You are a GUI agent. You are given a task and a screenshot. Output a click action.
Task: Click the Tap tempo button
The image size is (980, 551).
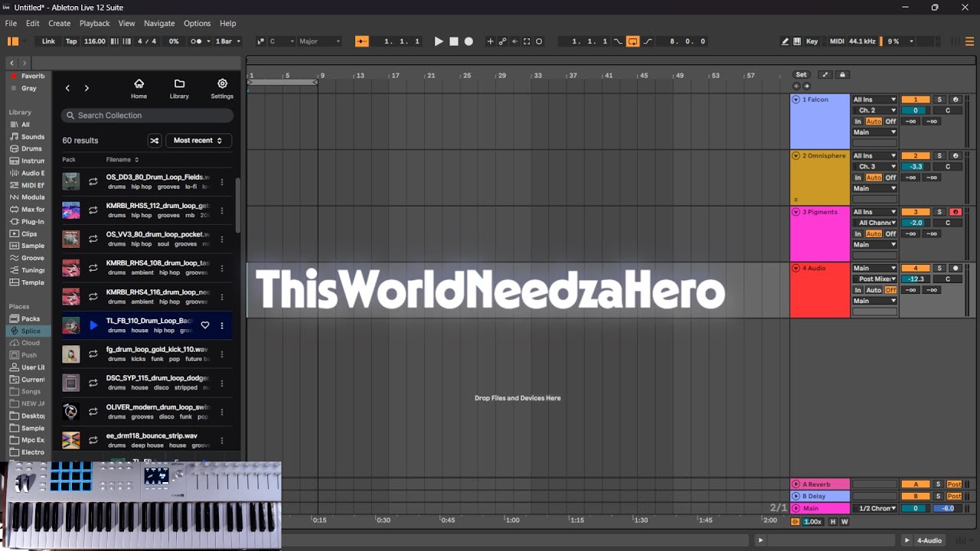[x=71, y=41]
